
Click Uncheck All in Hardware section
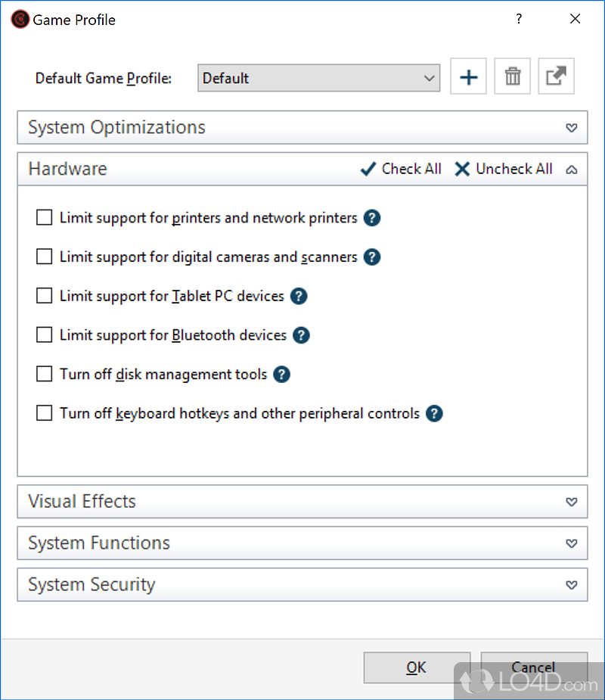coord(504,169)
